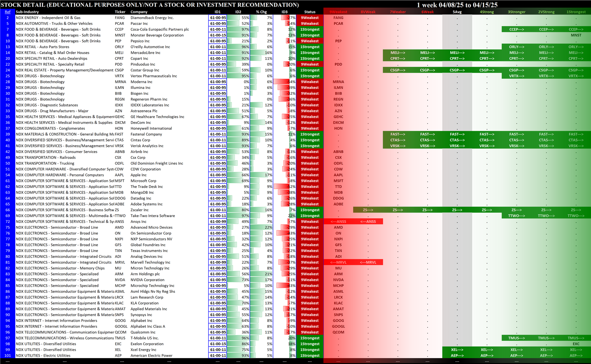Click the Microsoft Corp company name
The width and height of the screenshot is (591, 364).
[x=143, y=181]
